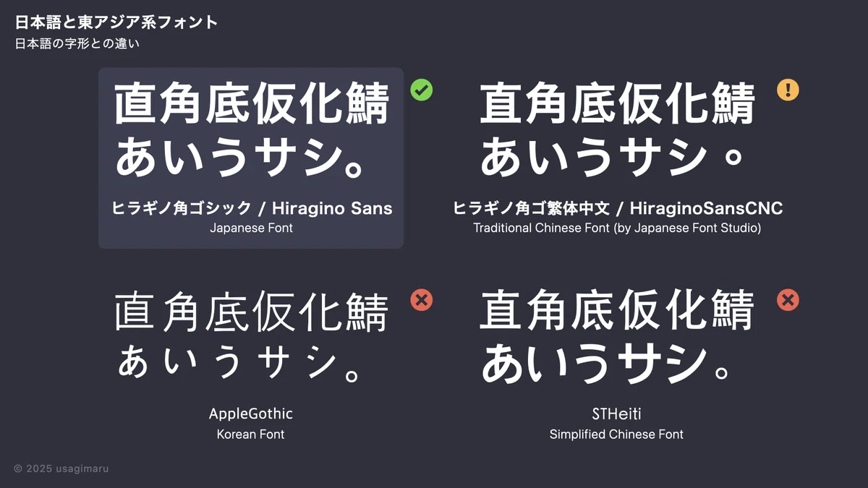
Task: Select the slide title 日本語と東アジア系フォント
Action: coord(116,22)
